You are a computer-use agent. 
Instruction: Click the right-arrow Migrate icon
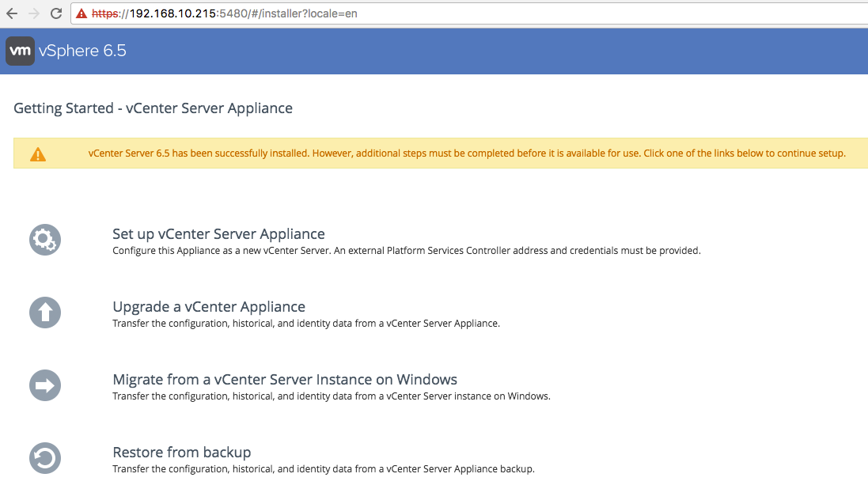tap(44, 385)
